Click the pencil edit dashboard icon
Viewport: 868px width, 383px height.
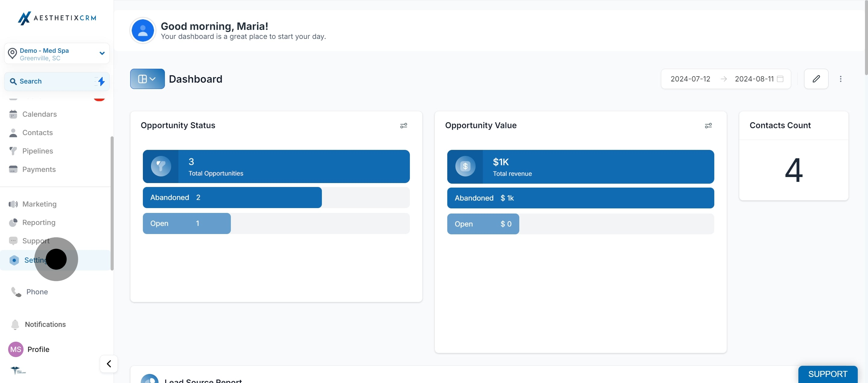coord(816,79)
